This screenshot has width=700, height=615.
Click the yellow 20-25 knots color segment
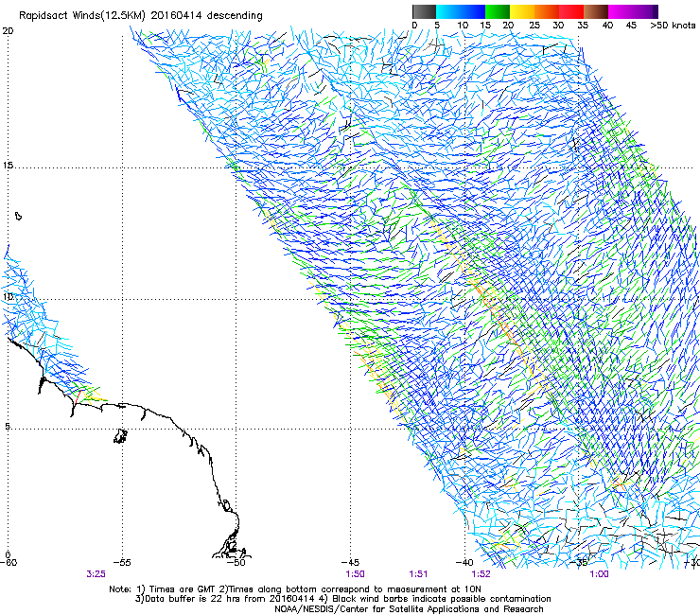522,11
